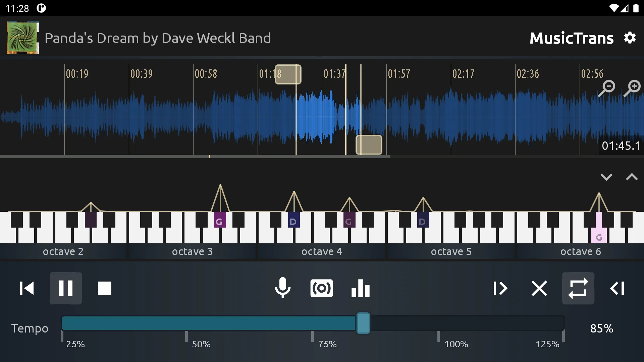
Task: Select the octave 4 label
Action: tap(322, 251)
